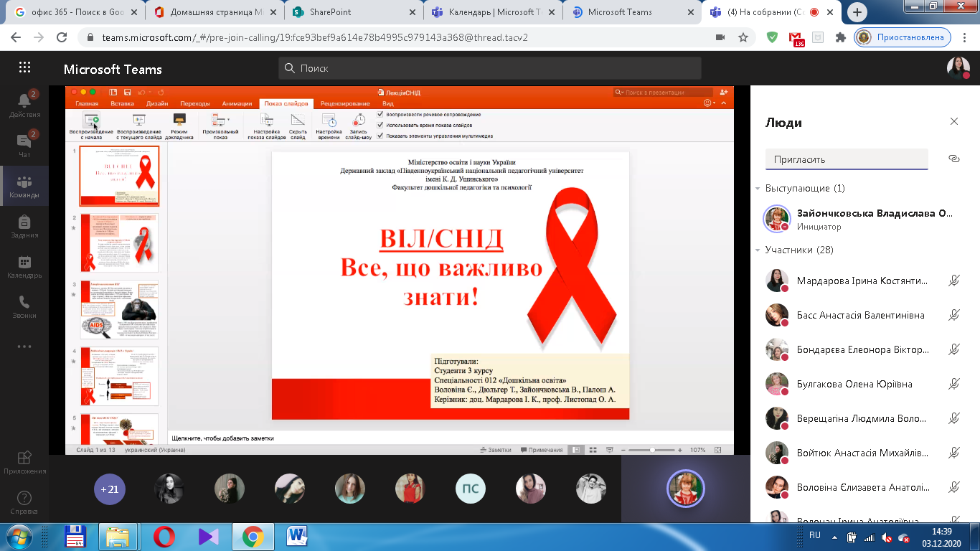Image resolution: width=980 pixels, height=551 pixels.
Task: Close the Люди panel
Action: tap(953, 122)
